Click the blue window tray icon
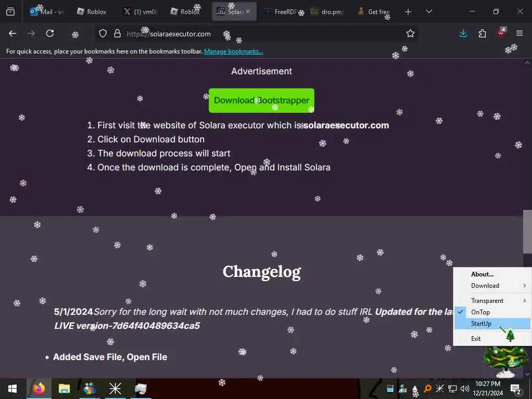 (x=390, y=389)
